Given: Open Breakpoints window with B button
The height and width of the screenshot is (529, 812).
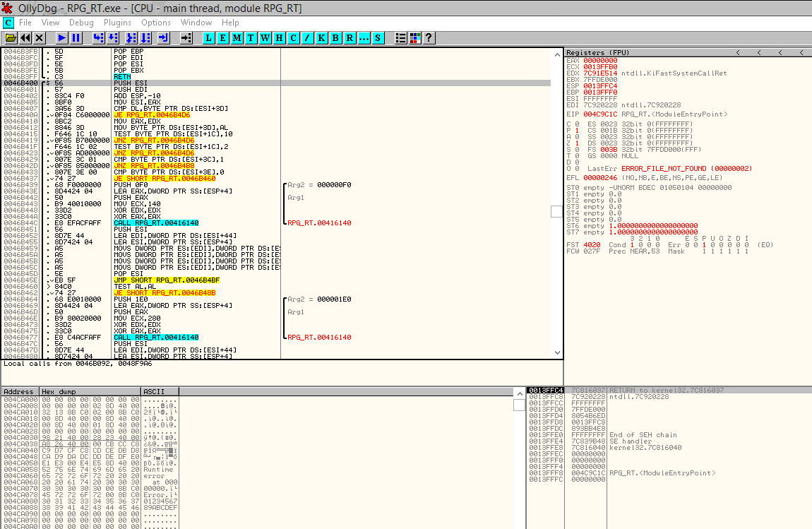Looking at the screenshot, I should pyautogui.click(x=335, y=38).
